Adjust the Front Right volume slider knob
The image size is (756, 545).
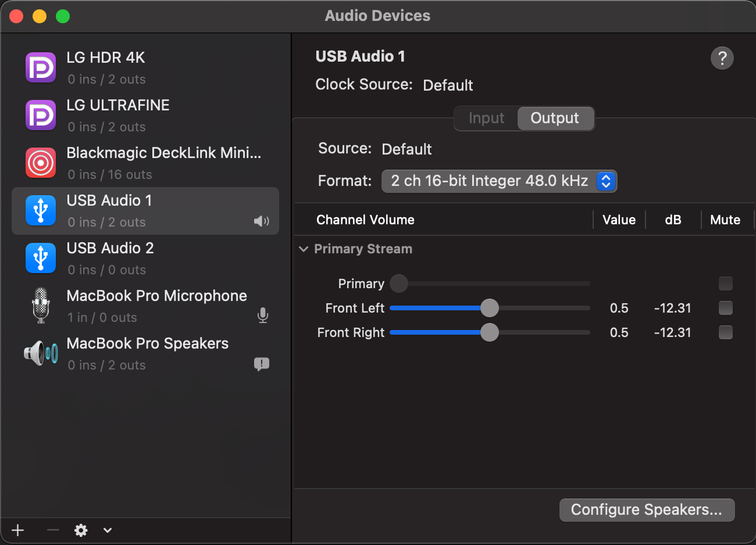490,332
